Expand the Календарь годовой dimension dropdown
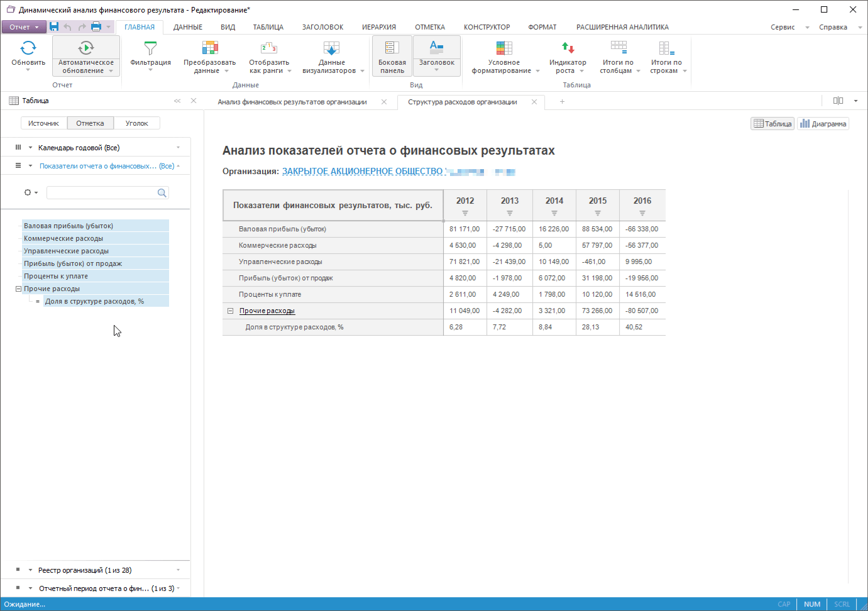Image resolution: width=868 pixels, height=611 pixels. tap(179, 148)
